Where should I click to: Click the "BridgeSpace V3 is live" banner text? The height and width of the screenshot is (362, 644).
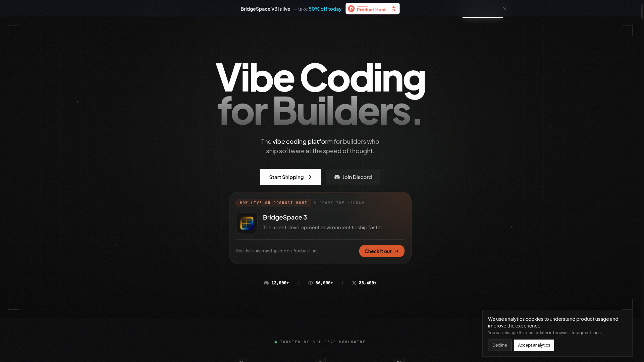point(265,9)
